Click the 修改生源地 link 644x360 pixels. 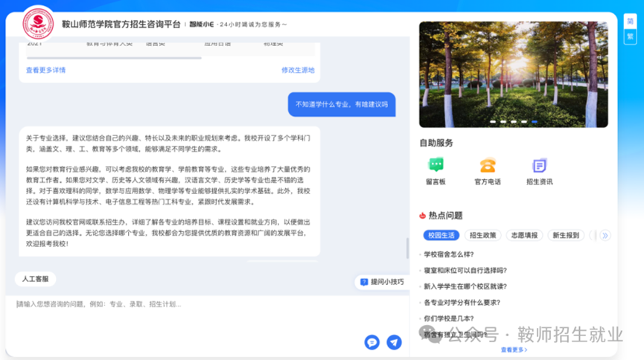coord(298,70)
